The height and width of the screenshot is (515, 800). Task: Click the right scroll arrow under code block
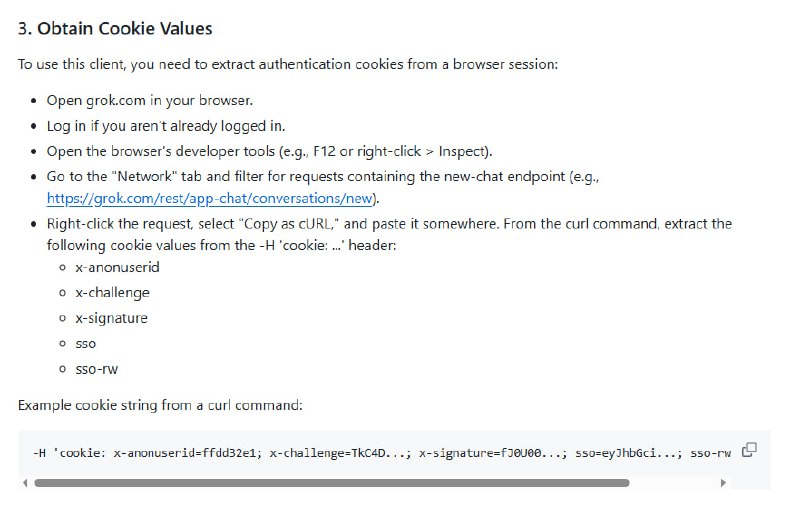coord(723,483)
